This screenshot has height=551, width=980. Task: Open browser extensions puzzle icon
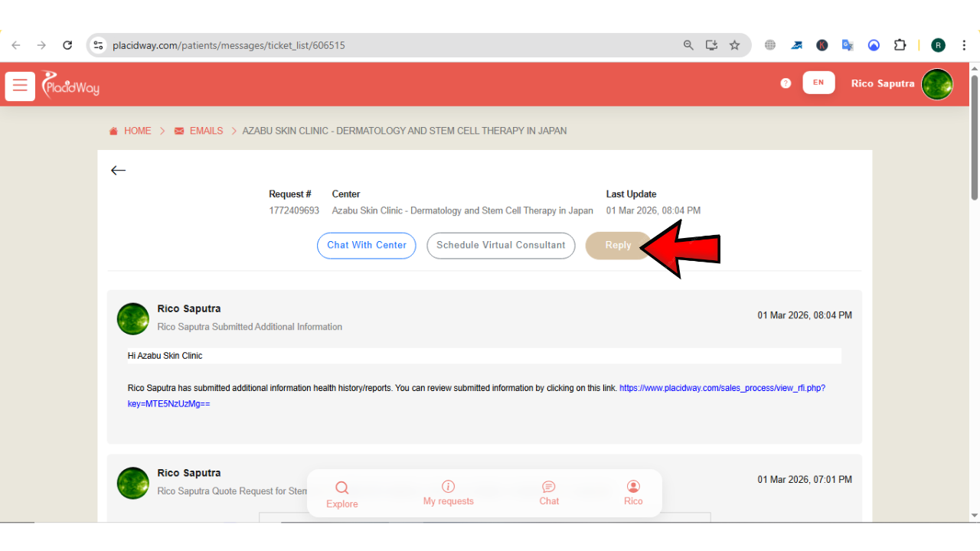(x=900, y=45)
